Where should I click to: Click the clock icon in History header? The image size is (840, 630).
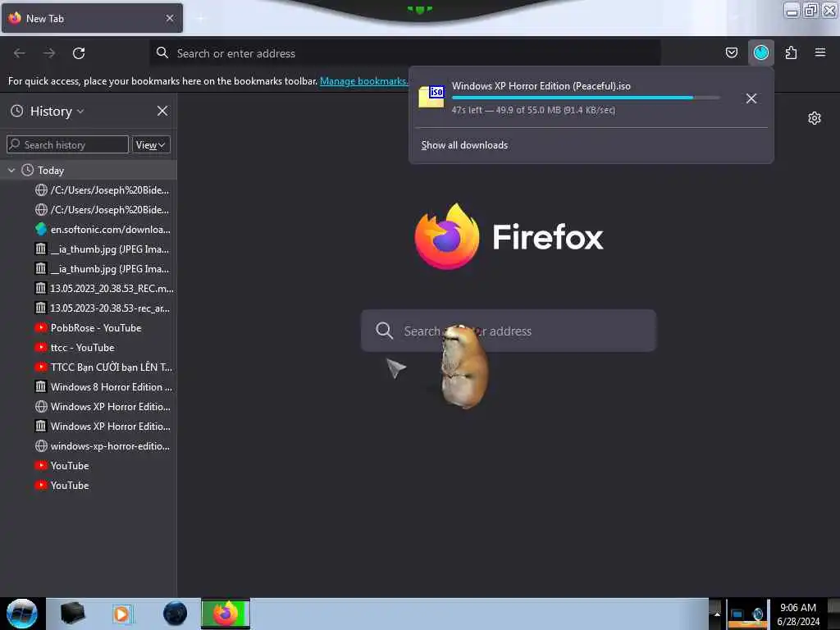pos(17,111)
